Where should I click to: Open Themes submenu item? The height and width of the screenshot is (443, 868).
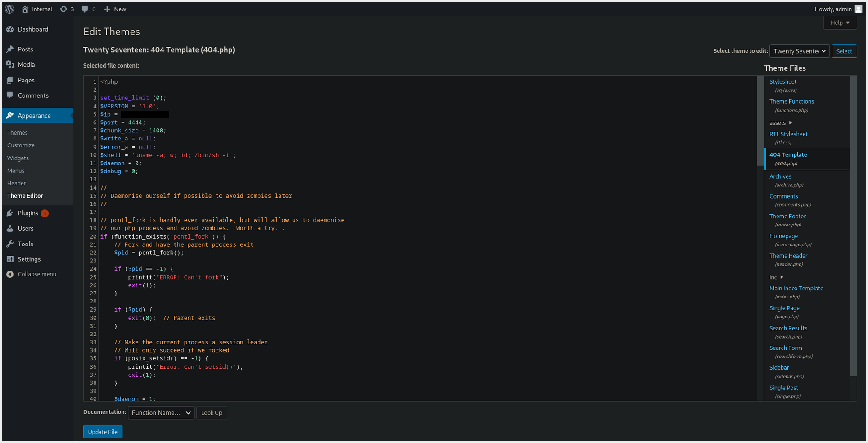tap(18, 133)
